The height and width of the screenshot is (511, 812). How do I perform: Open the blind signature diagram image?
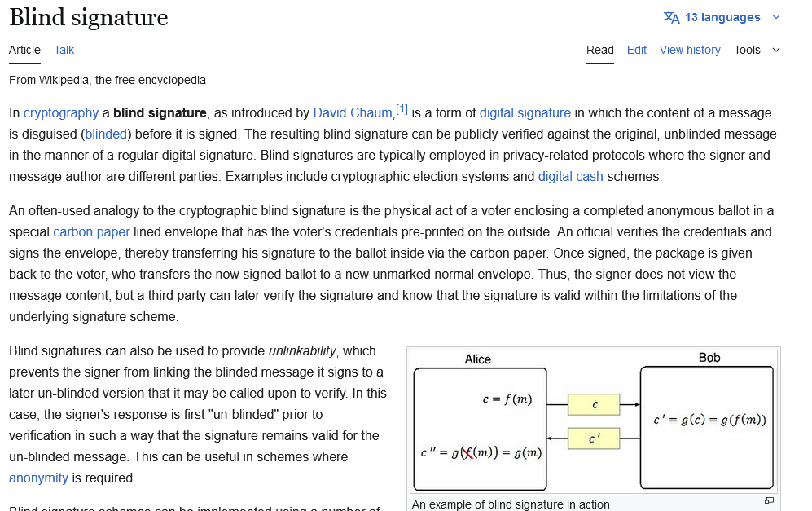click(x=594, y=421)
